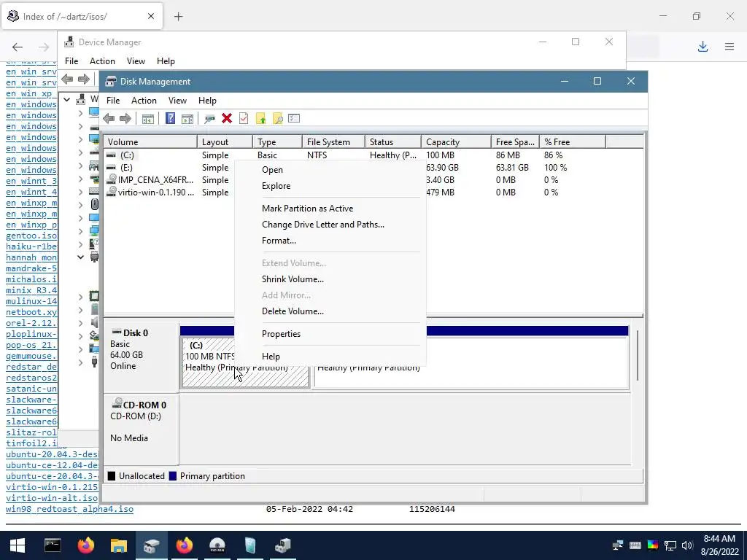Viewport: 747px width, 560px height.
Task: Open browser downloads panel
Action: pos(703,47)
